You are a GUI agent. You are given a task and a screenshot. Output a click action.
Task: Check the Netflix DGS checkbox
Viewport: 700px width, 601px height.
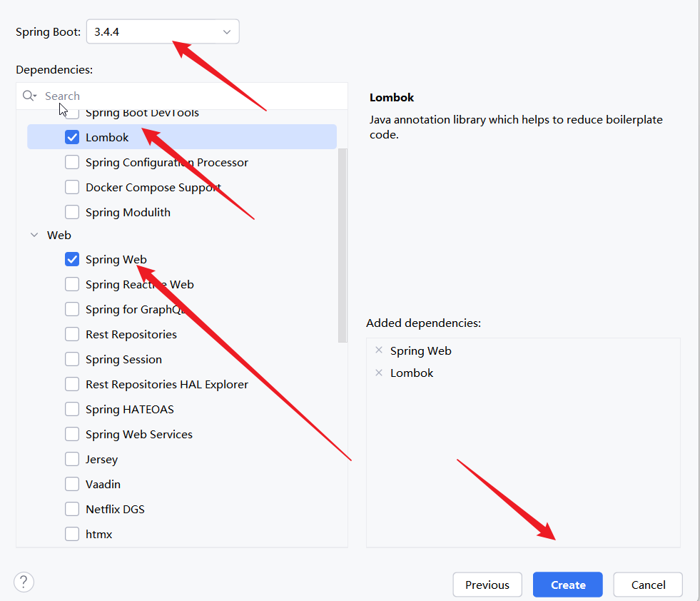pos(72,510)
